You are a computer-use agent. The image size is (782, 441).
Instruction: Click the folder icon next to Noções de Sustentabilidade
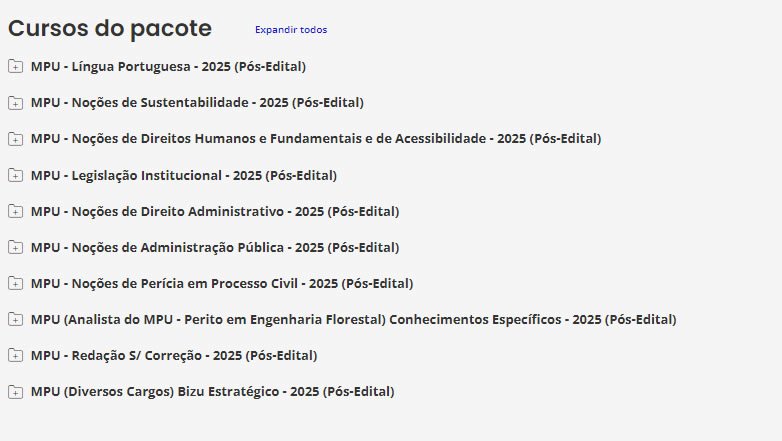tap(15, 103)
